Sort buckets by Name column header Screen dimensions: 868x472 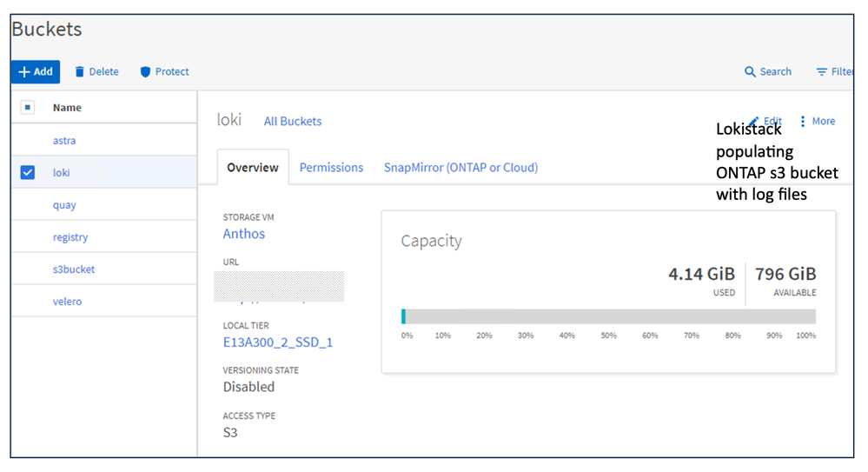coord(67,108)
